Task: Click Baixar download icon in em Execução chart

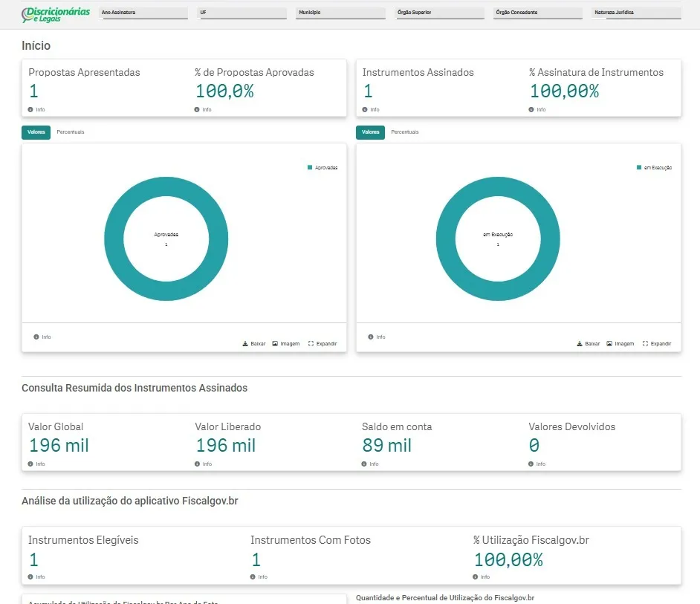Action: [x=580, y=344]
